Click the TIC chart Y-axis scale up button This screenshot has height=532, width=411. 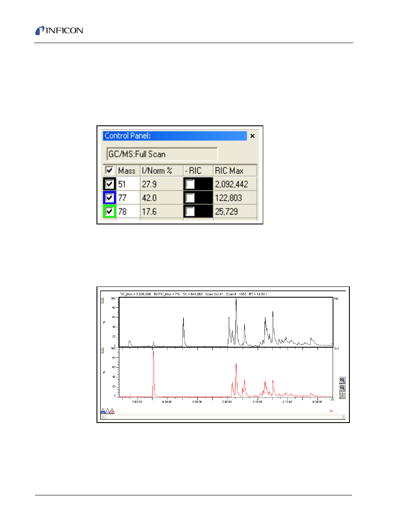coord(102,298)
